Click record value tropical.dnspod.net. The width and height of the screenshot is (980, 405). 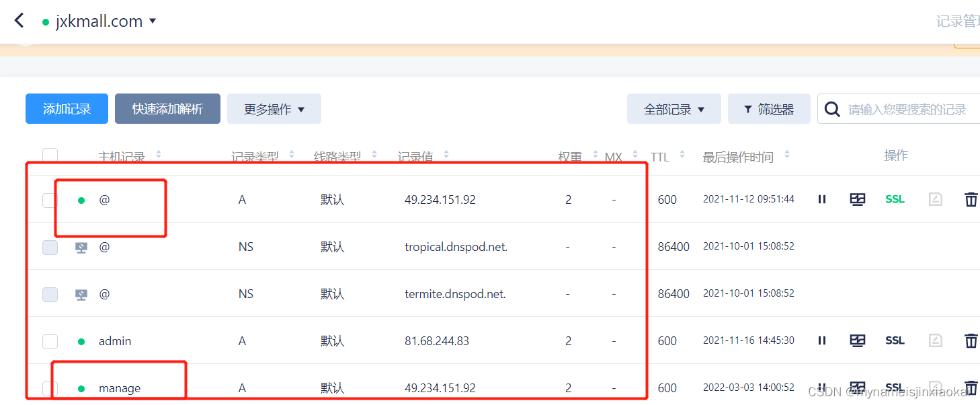pyautogui.click(x=456, y=247)
